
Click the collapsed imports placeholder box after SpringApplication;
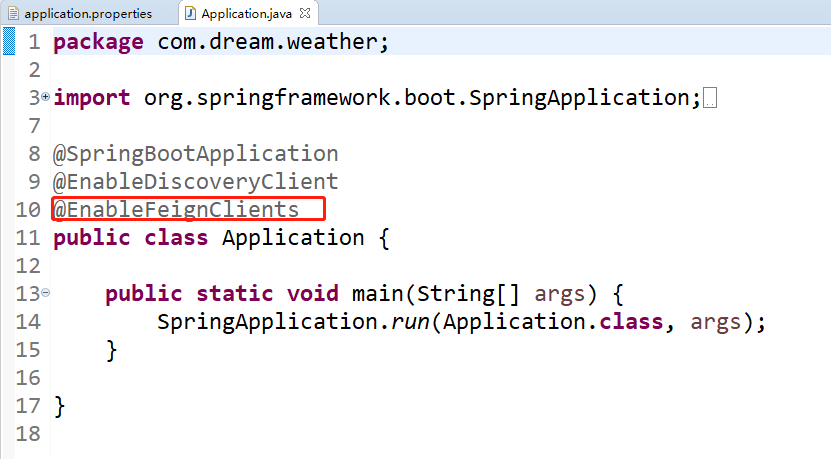click(710, 98)
